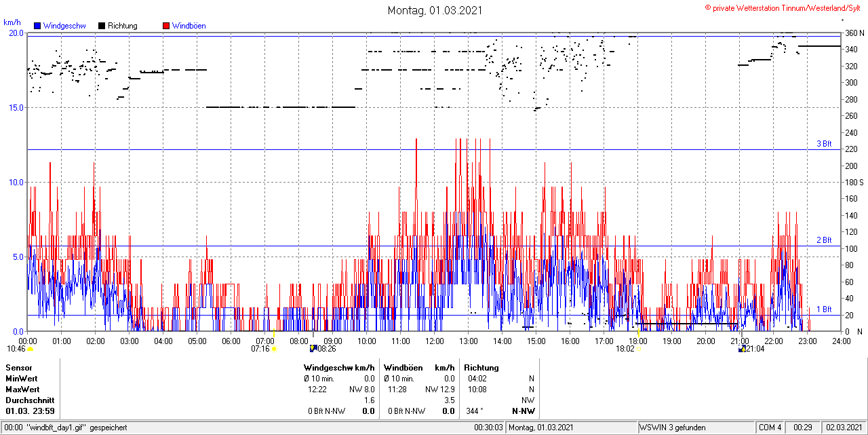This screenshot has height=435, width=868.
Task: Click the '20.0' speed axis label
Action: (16, 33)
